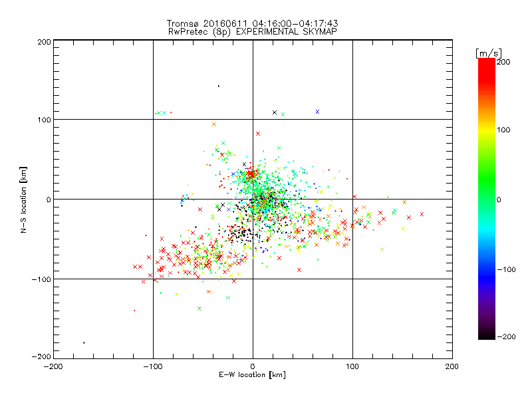Click the 200 label on the colorbar
Viewport: 532px width, 399px height.
503,62
